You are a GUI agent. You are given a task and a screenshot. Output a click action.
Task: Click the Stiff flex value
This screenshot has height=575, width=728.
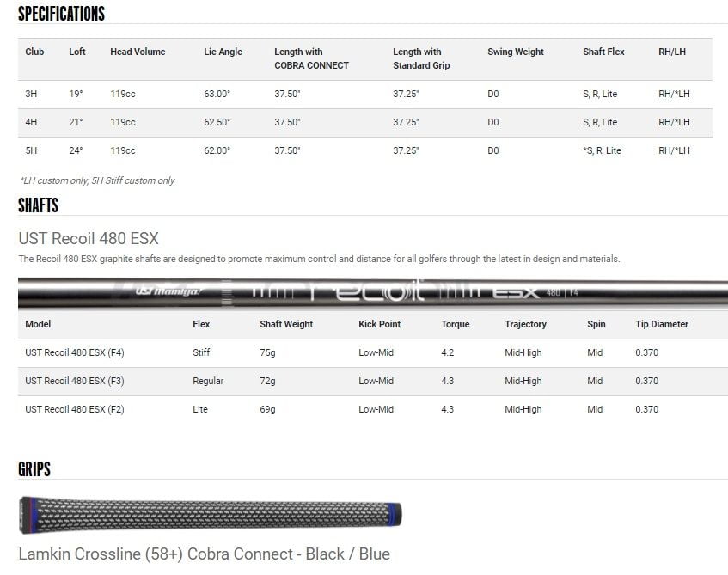(x=201, y=352)
